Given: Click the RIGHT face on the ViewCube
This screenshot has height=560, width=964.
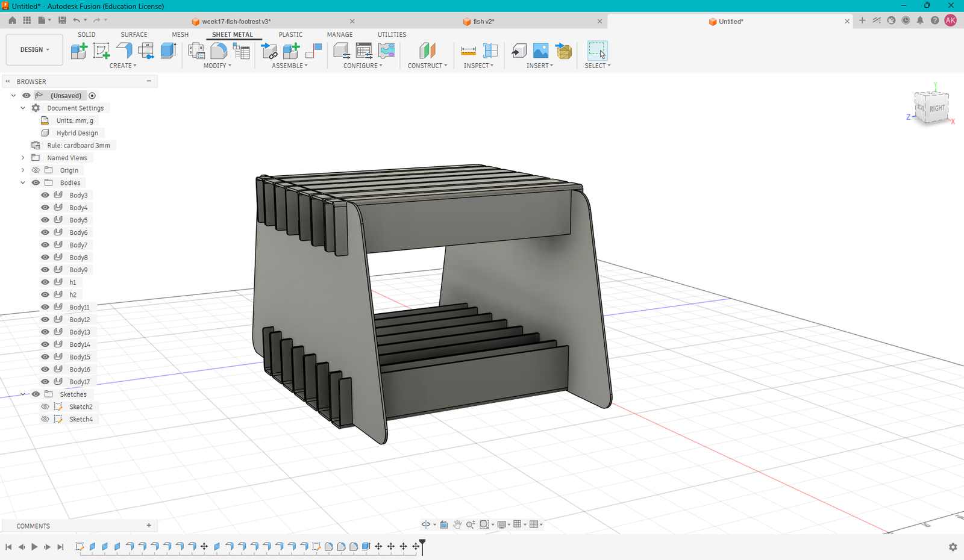Looking at the screenshot, I should pos(937,108).
